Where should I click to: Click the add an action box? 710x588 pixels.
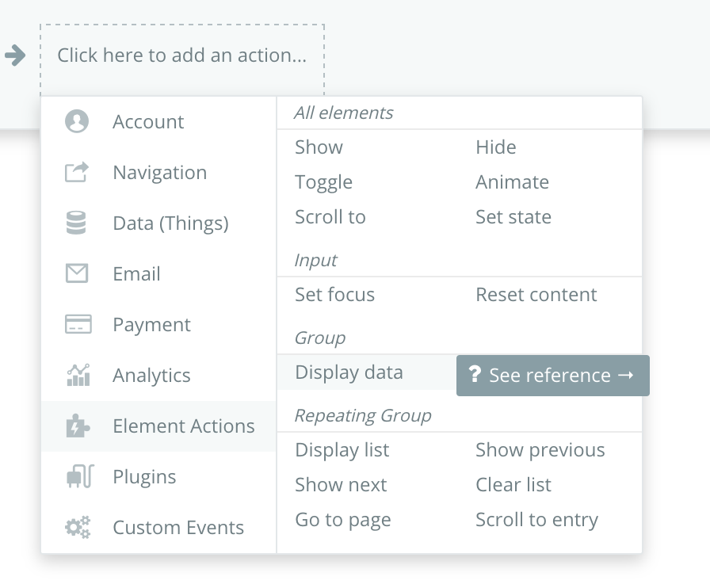[181, 55]
